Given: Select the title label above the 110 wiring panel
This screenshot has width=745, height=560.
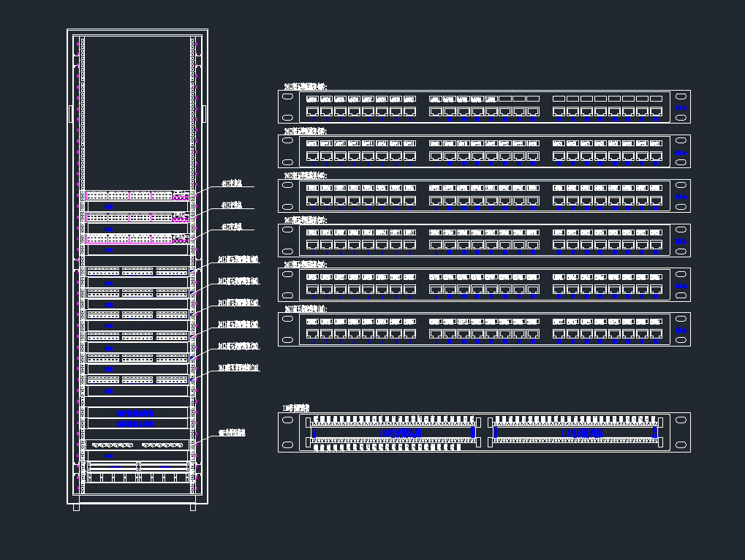Looking at the screenshot, I should pos(296,407).
